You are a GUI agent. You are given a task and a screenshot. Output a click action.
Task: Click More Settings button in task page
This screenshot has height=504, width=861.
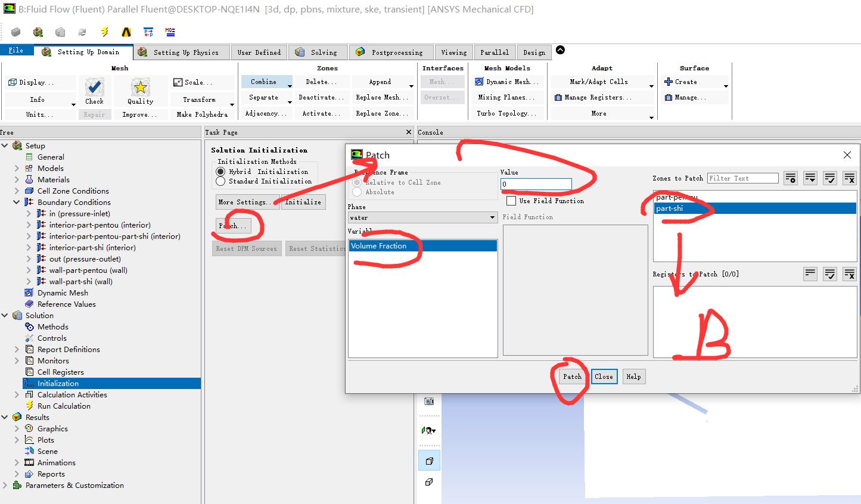click(x=247, y=202)
